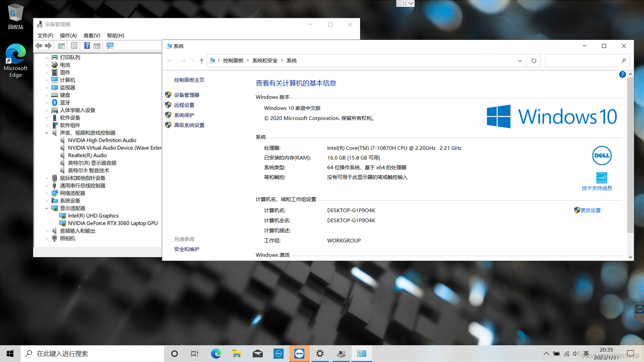Select Intel(R) UHD Graphics device

93,216
